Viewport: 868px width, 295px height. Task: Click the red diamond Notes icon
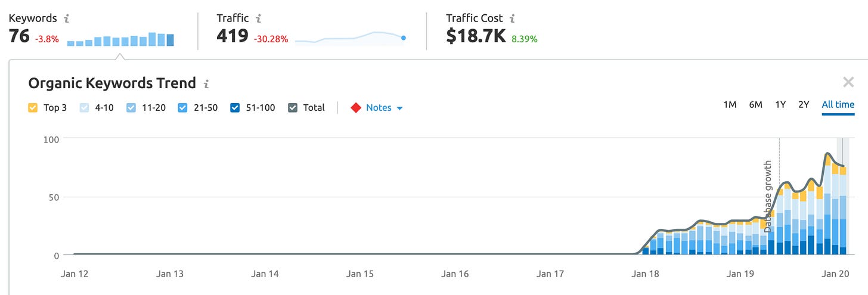[x=356, y=108]
